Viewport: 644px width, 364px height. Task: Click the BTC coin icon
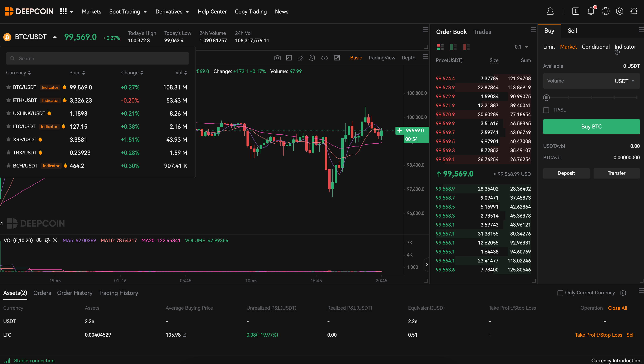coord(7,37)
